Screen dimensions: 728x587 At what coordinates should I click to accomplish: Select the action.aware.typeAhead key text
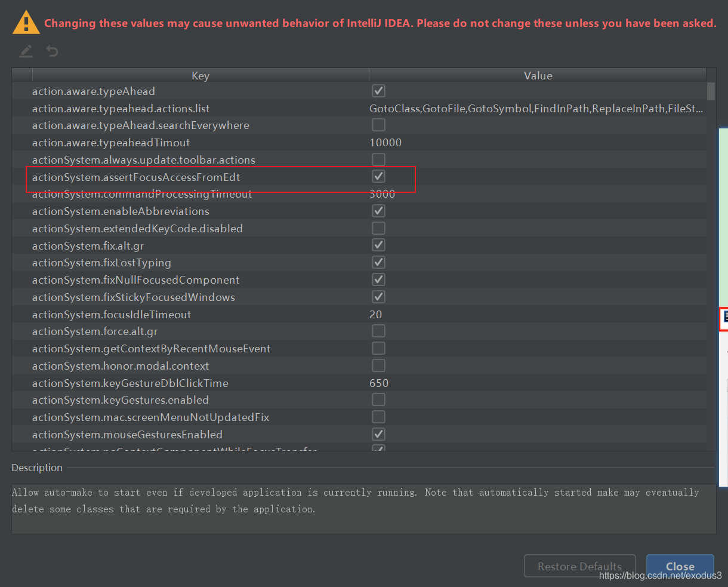pyautogui.click(x=93, y=91)
